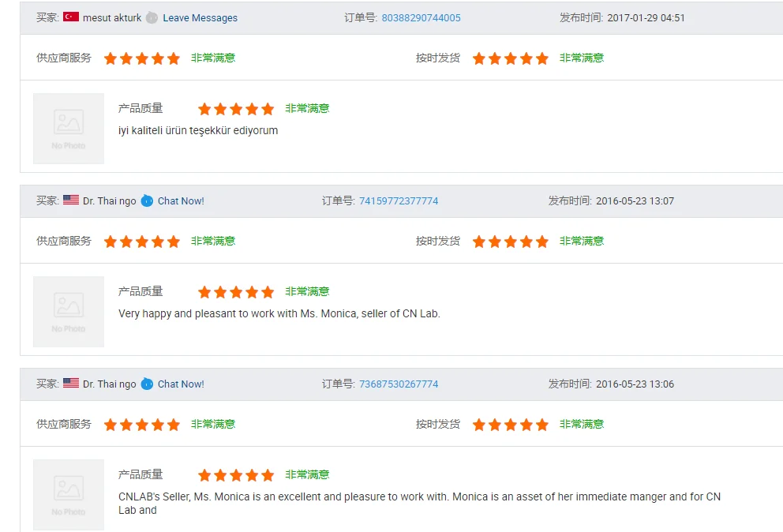Viewport: 783px width, 532px height.
Task: Open order number 74159772377774
Action: [399, 200]
